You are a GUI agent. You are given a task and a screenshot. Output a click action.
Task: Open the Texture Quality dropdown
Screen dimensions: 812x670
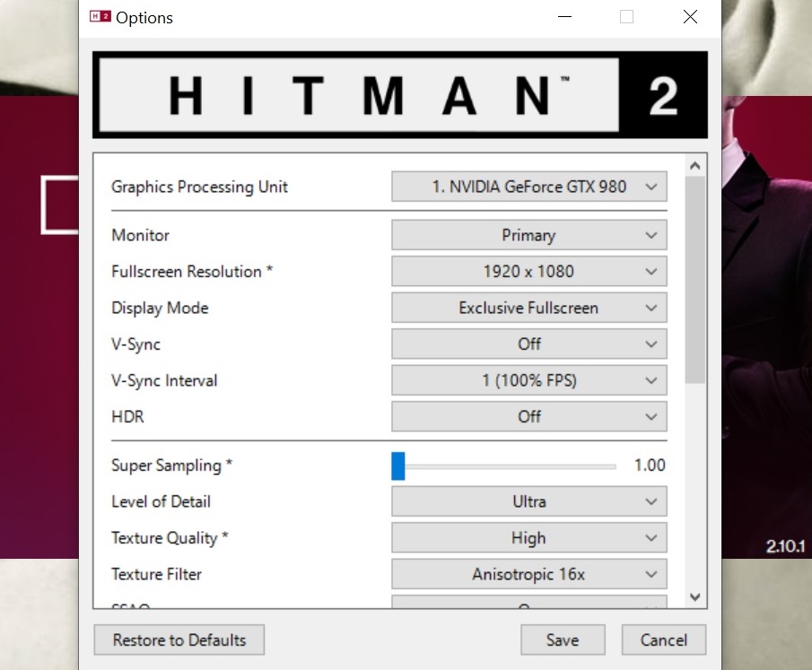pyautogui.click(x=528, y=537)
